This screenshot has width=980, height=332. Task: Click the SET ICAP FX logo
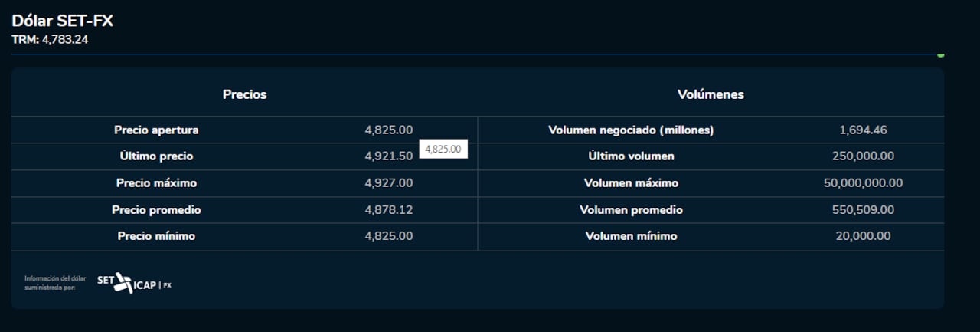pos(135,284)
